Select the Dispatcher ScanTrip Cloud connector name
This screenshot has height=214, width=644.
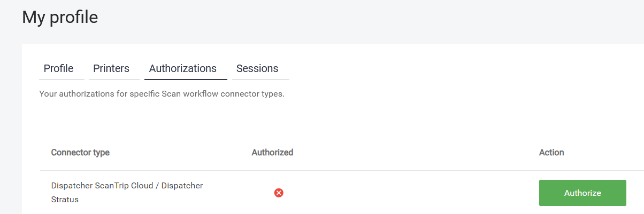tap(127, 186)
